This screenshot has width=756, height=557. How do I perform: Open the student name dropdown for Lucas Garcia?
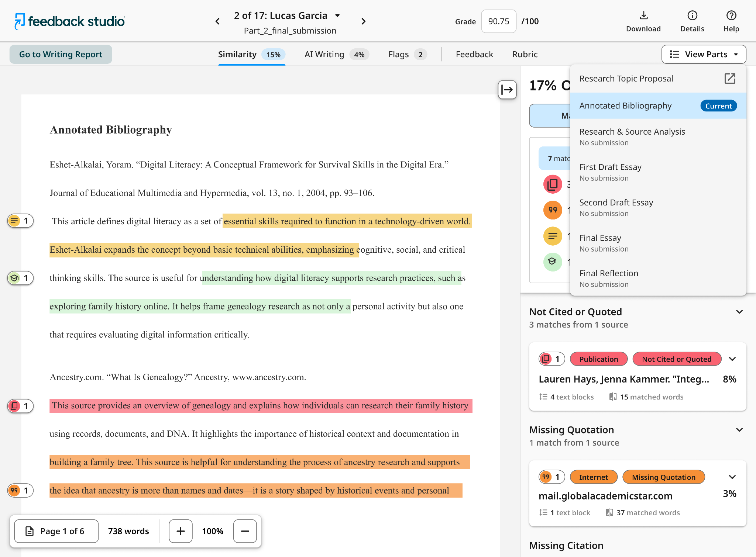pos(337,15)
